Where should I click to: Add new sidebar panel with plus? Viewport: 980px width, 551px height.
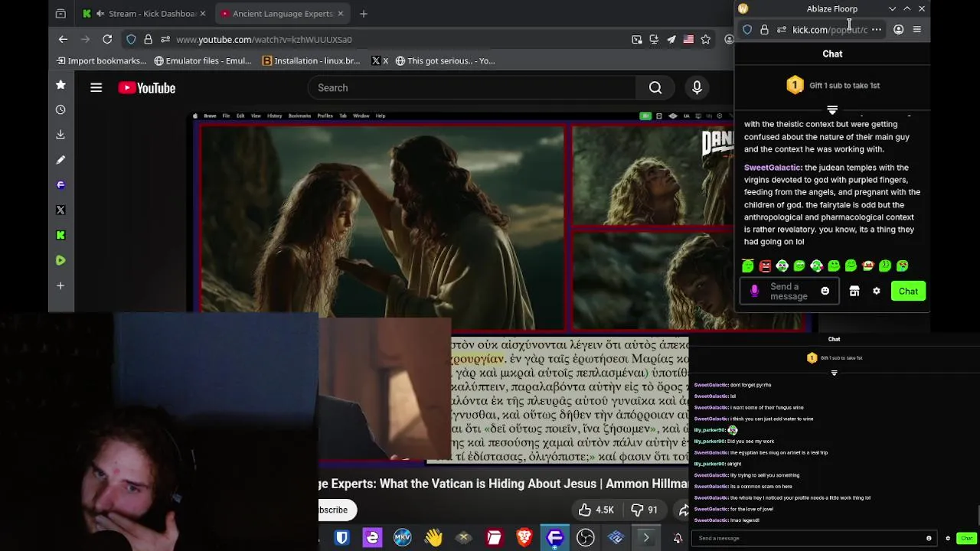pyautogui.click(x=60, y=285)
